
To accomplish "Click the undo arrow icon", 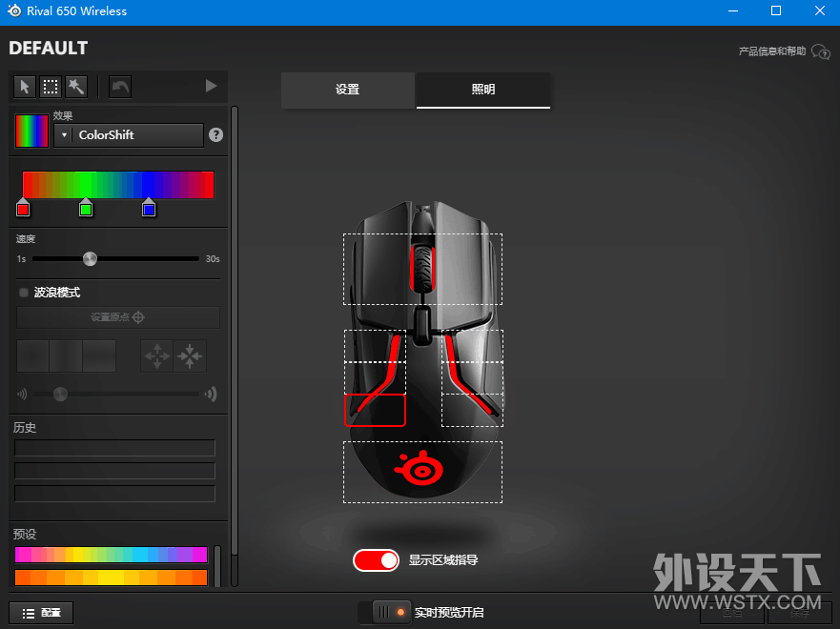I will [120, 87].
